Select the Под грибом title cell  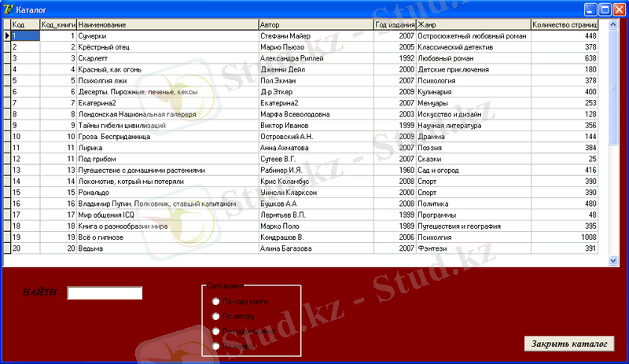[x=167, y=160]
